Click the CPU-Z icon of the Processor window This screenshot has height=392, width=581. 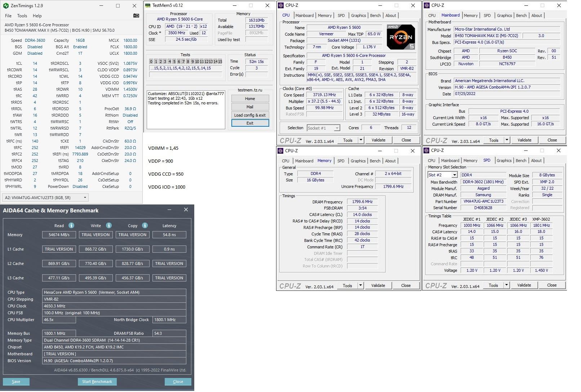coord(281,5)
